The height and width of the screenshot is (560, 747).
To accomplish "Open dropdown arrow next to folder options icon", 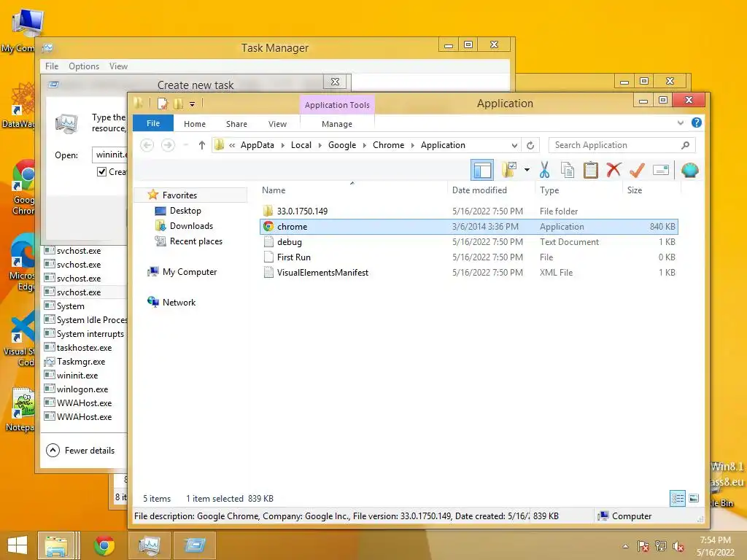I will [x=527, y=169].
